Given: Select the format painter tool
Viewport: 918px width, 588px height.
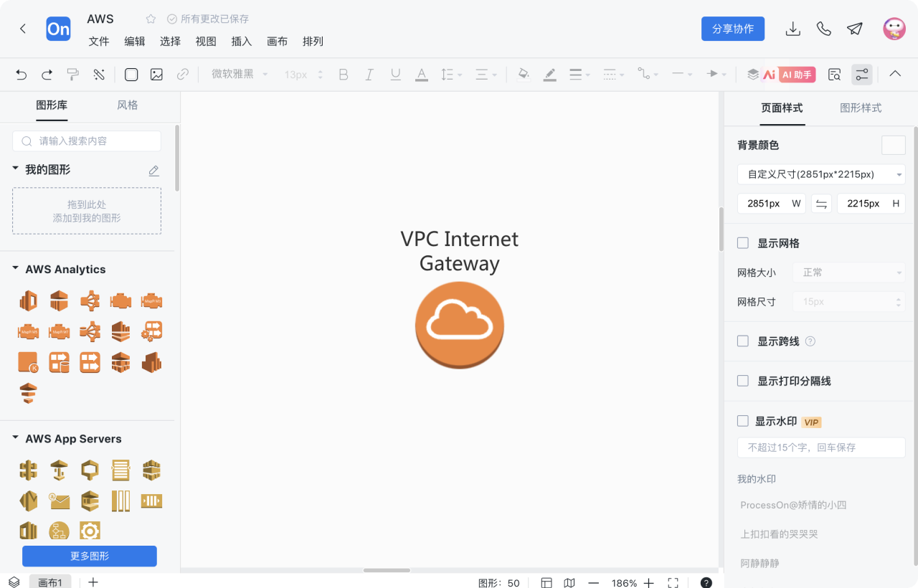Looking at the screenshot, I should [x=72, y=75].
